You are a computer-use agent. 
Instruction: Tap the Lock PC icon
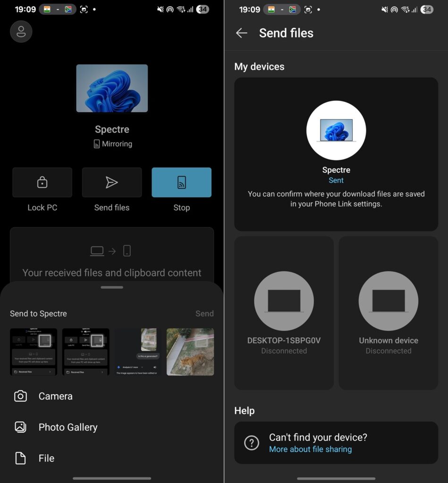[x=42, y=182]
